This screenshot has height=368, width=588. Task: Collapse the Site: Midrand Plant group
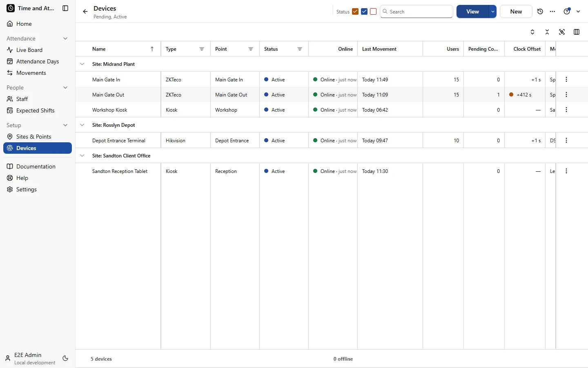click(82, 64)
